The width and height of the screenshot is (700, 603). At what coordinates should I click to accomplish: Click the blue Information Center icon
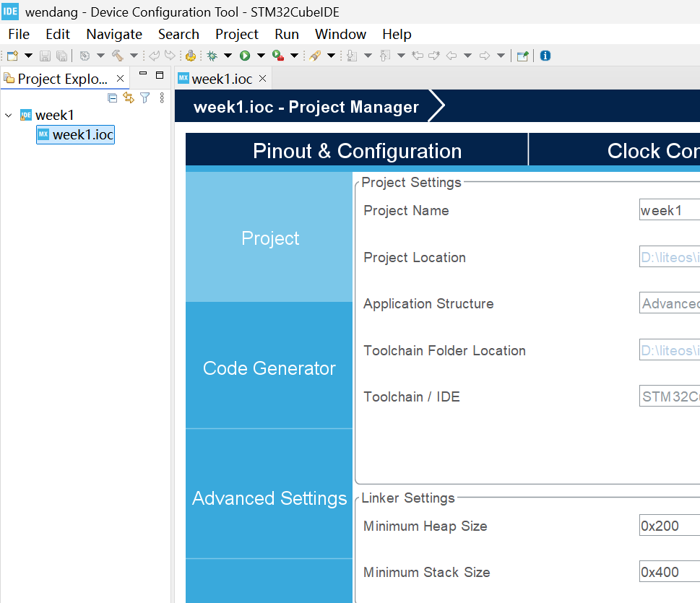(545, 56)
